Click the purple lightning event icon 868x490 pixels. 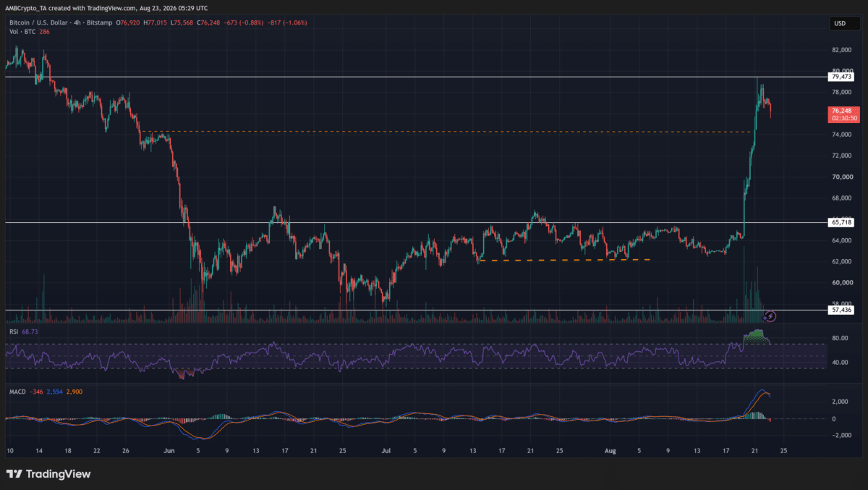[770, 316]
